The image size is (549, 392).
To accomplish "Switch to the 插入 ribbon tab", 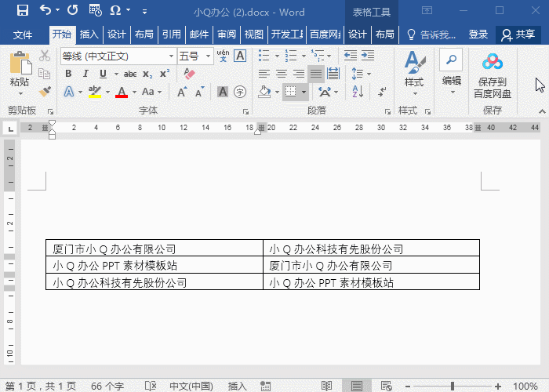I will pos(89,34).
